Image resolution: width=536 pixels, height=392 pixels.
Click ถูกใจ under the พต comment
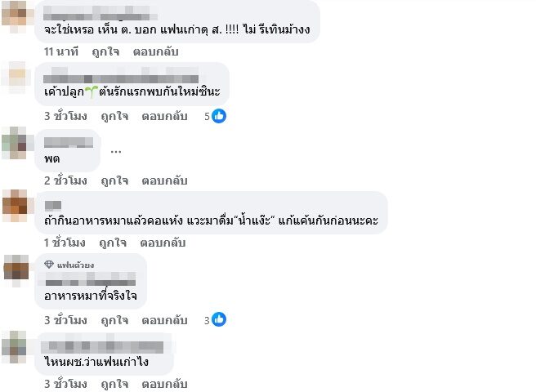[114, 180]
